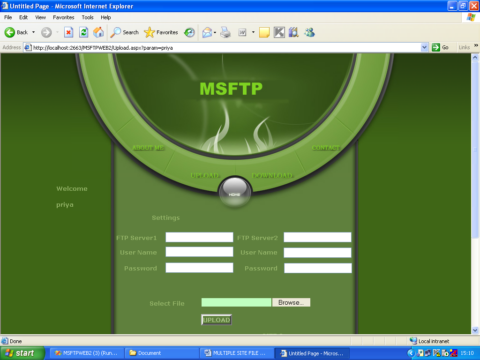This screenshot has width=480, height=360.
Task: Stop page loading with the red X icon
Action: [x=68, y=32]
